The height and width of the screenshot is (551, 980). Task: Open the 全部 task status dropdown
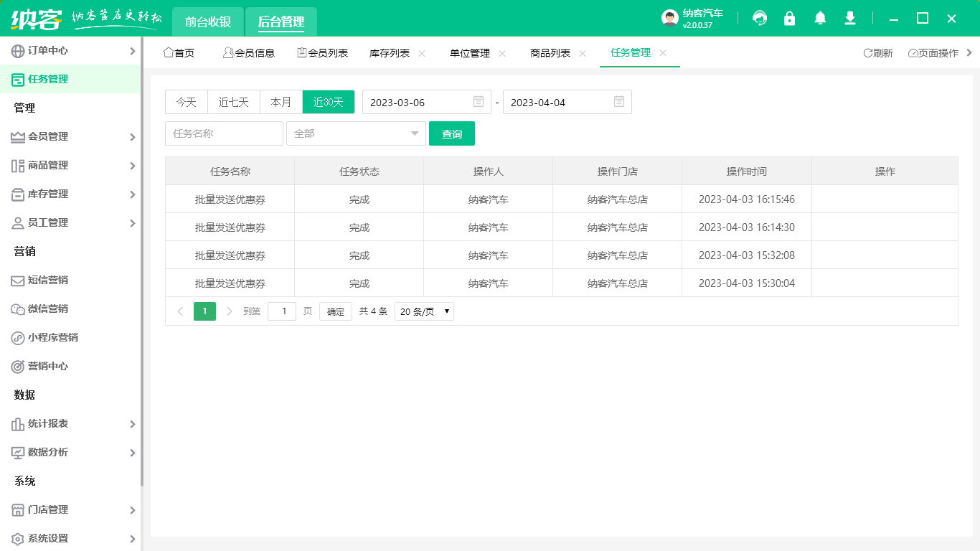[356, 133]
